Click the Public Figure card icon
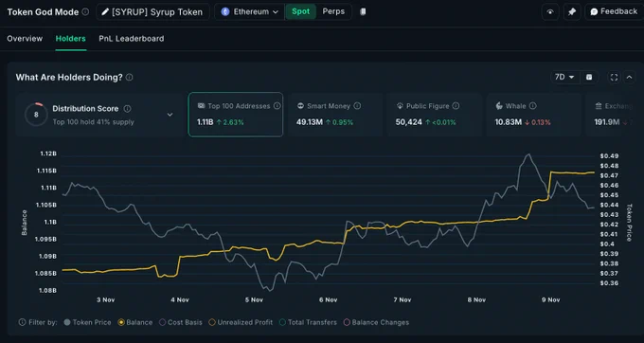The width and height of the screenshot is (644, 343). [400, 106]
